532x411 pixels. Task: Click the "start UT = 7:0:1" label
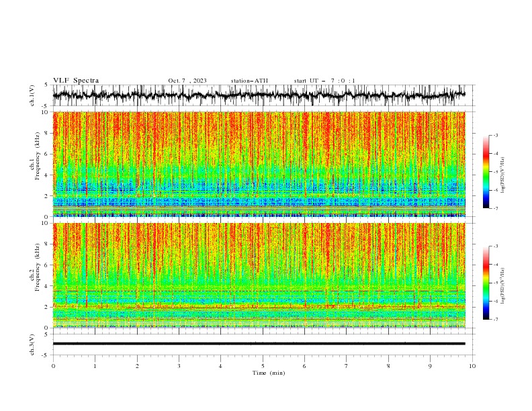tap(324, 81)
